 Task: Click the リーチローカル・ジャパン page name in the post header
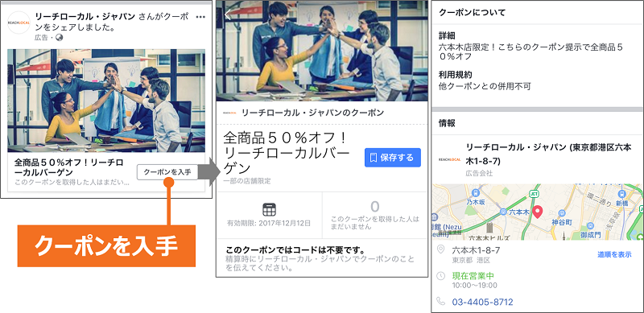(x=85, y=17)
